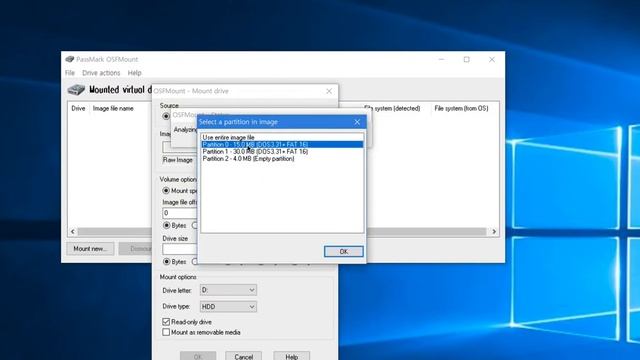The height and width of the screenshot is (360, 640).
Task: Open the Help menu in OSFMount
Action: (x=134, y=73)
